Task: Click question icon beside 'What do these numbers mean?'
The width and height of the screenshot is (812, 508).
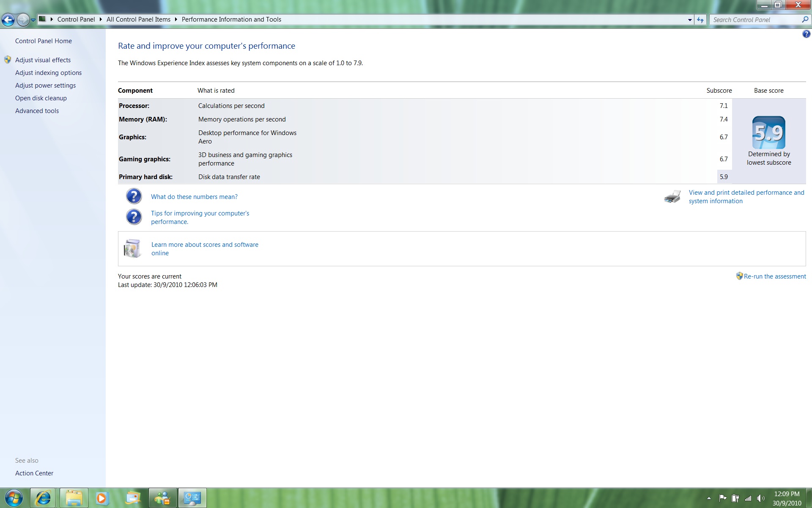Action: click(x=134, y=196)
